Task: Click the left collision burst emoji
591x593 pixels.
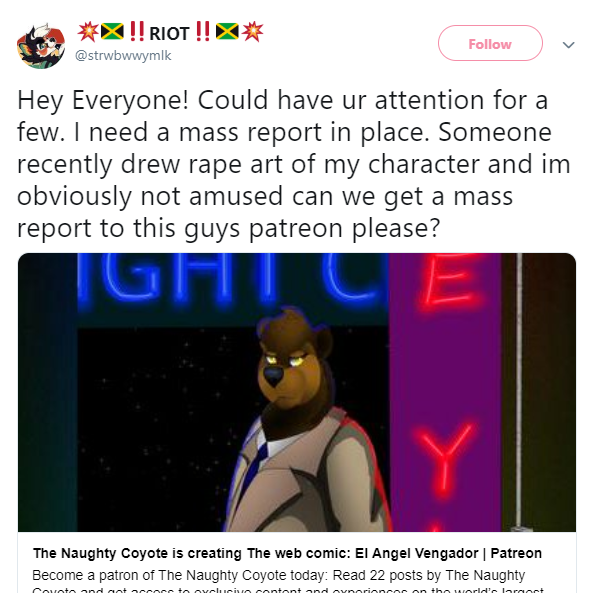Action: click(x=88, y=32)
